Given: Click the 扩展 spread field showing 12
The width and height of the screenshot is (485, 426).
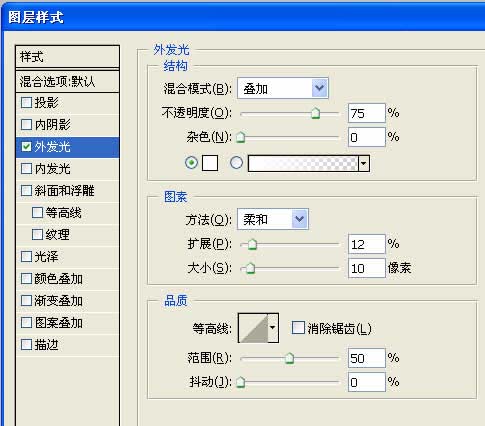Looking at the screenshot, I should click(367, 244).
